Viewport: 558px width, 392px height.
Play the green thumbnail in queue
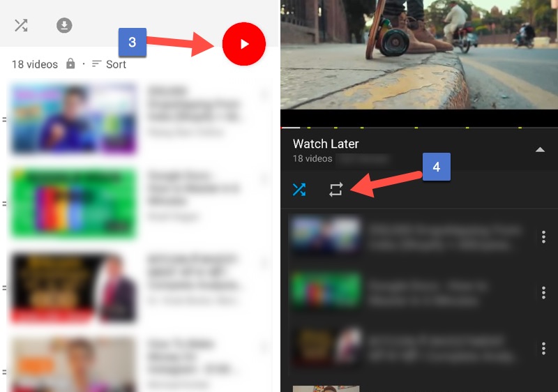point(326,290)
